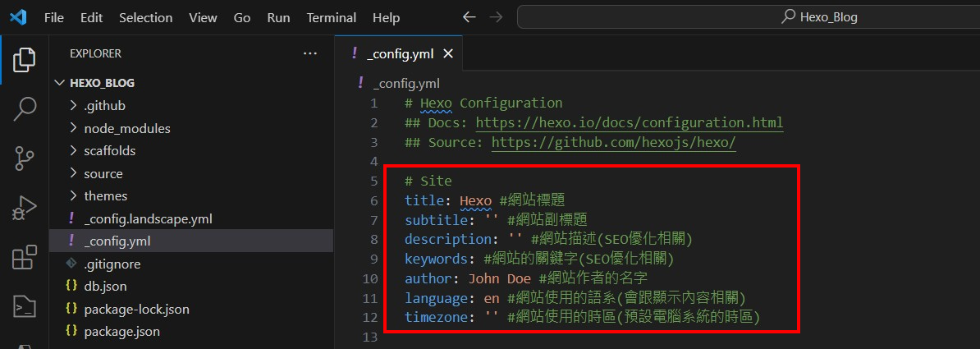Open the File menu
This screenshot has width=980, height=349.
[53, 17]
